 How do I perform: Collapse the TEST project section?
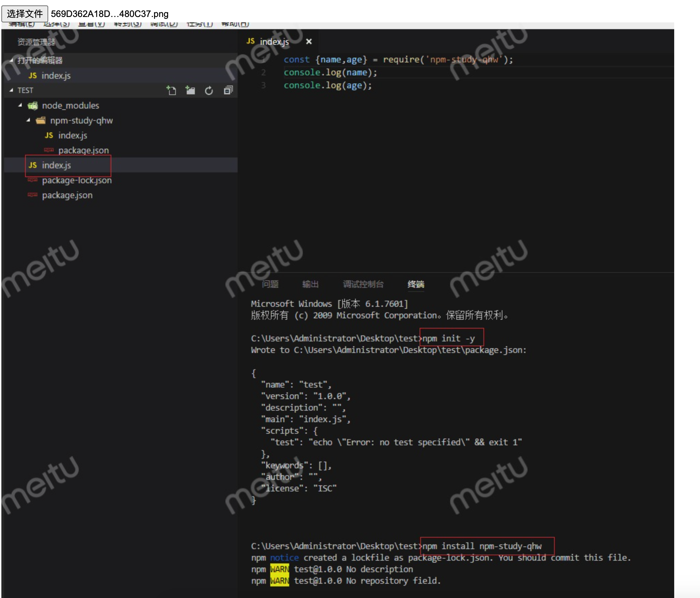click(x=11, y=90)
